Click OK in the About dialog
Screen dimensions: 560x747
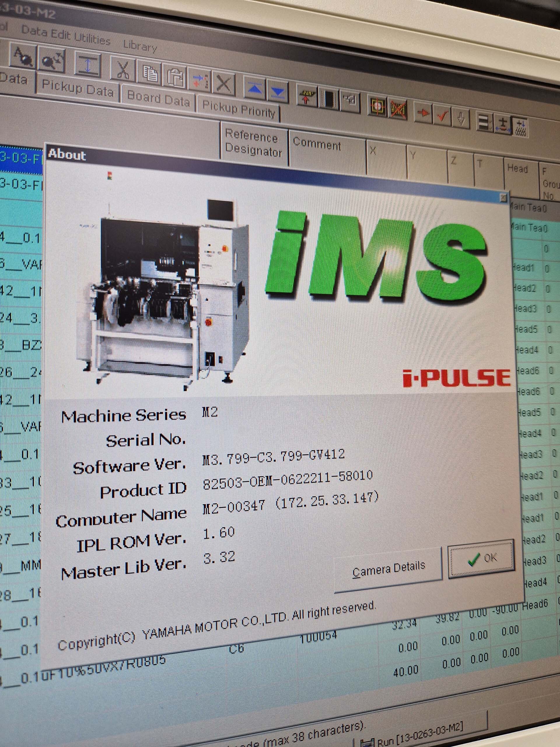482,559
